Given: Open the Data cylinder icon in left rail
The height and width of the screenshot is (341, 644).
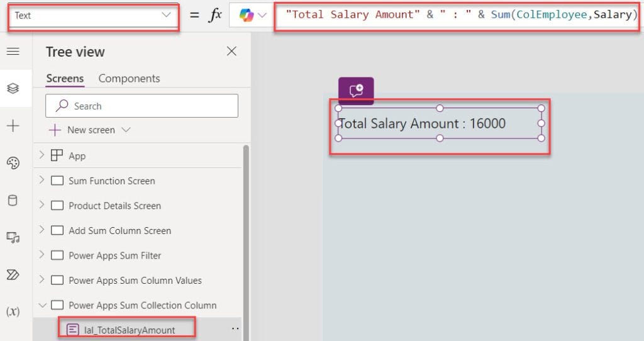Looking at the screenshot, I should [x=13, y=201].
